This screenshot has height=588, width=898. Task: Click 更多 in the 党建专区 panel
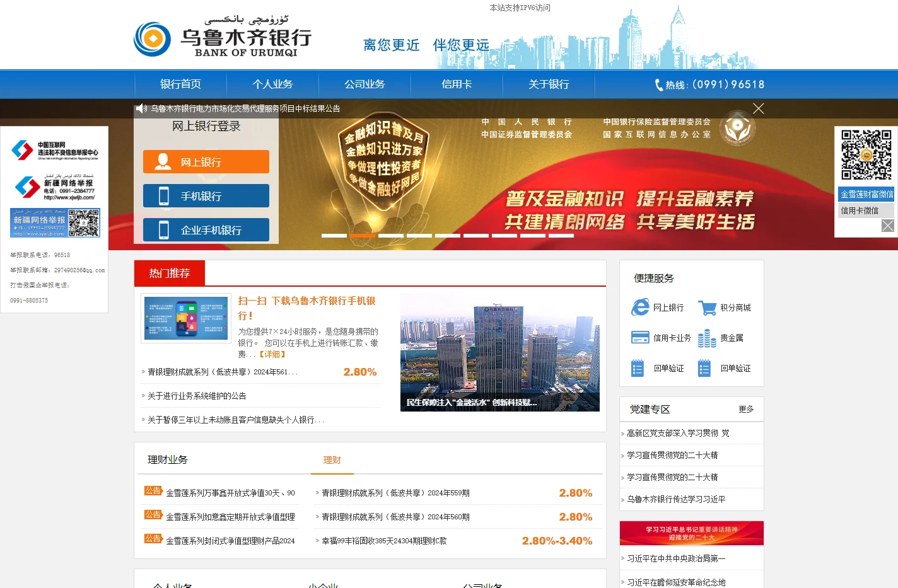click(746, 409)
